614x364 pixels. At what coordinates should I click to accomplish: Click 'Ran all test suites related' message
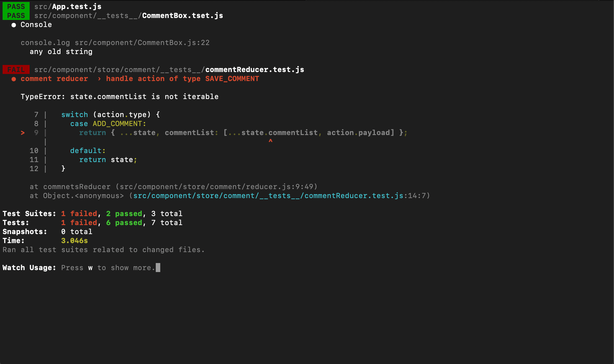pos(104,250)
